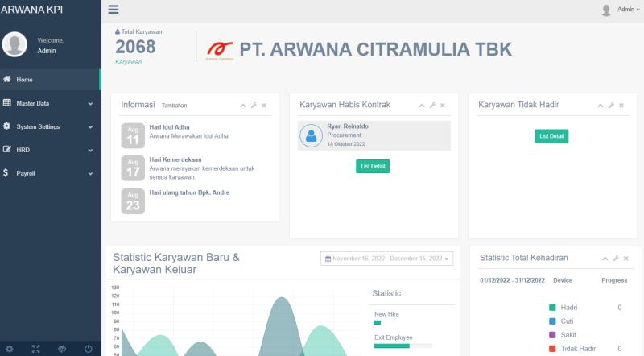Click List Detail under Karyawan Tidak Hadir
The width and height of the screenshot is (644, 356).
point(551,136)
